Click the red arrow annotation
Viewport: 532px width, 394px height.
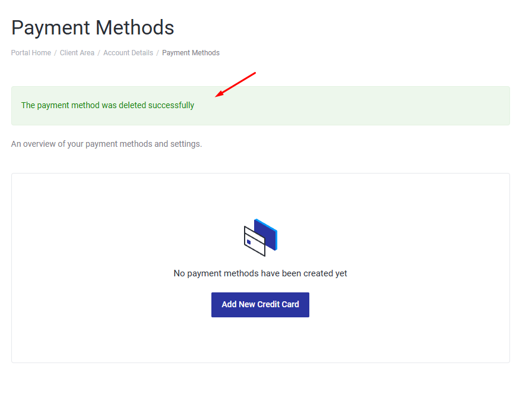click(x=236, y=84)
